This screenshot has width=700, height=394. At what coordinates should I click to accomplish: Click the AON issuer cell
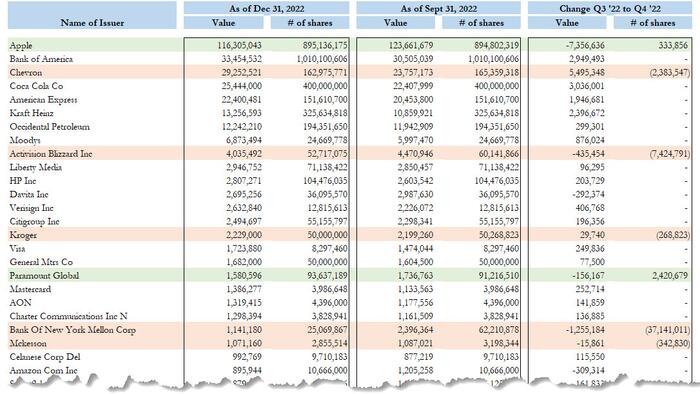(21, 303)
